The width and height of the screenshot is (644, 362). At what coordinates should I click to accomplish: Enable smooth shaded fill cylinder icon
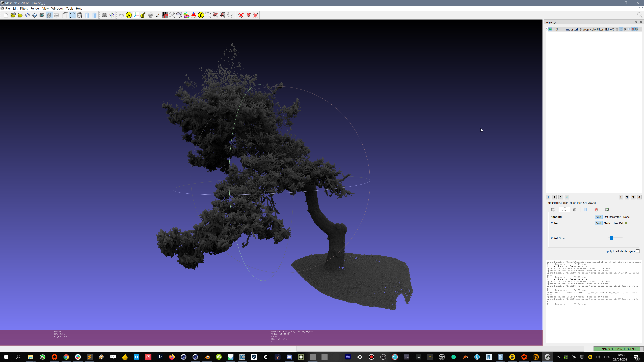87,15
